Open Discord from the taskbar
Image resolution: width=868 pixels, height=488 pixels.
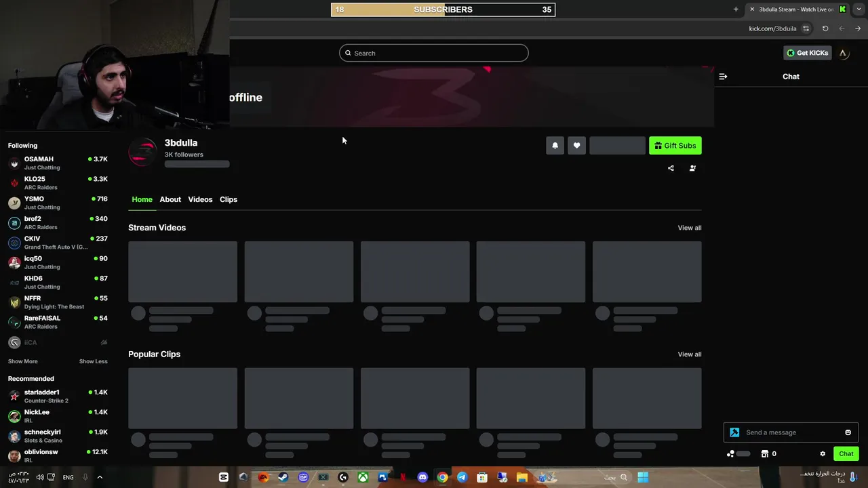point(422,477)
